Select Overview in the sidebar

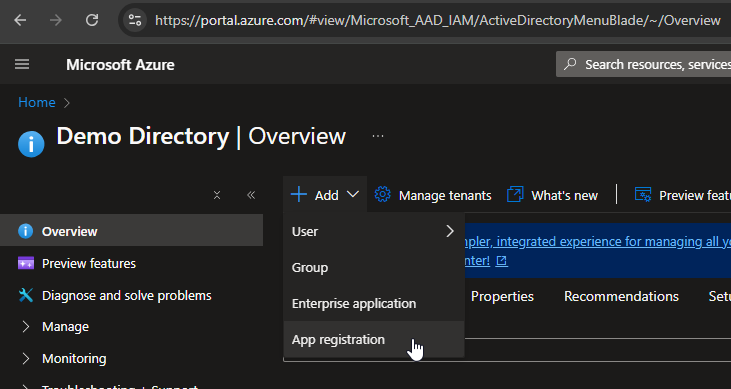tap(131, 231)
